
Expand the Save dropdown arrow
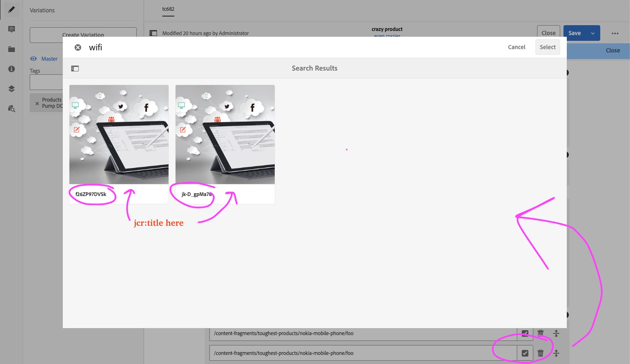593,33
